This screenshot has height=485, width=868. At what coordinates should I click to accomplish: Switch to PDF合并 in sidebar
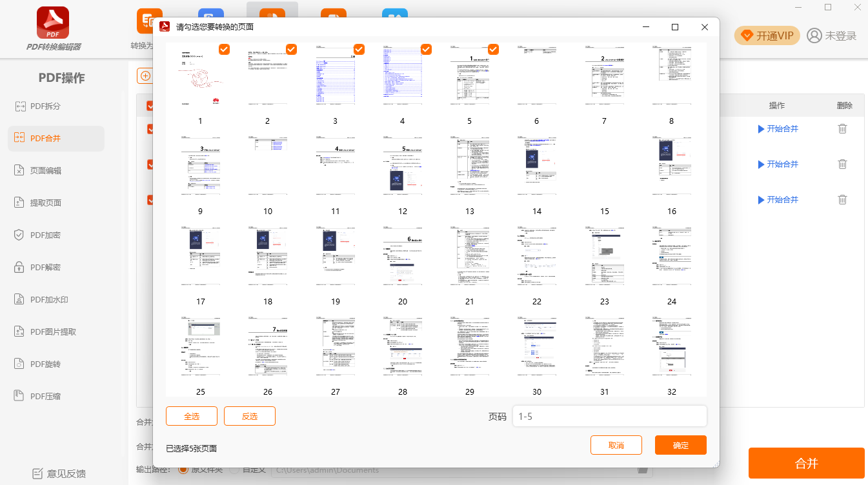(45, 138)
